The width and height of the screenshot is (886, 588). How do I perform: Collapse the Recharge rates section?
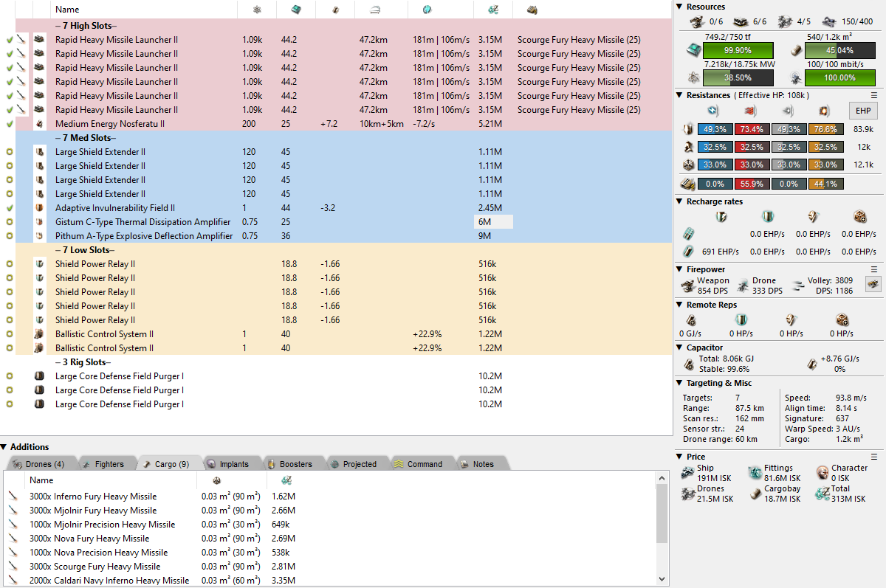[x=680, y=201]
